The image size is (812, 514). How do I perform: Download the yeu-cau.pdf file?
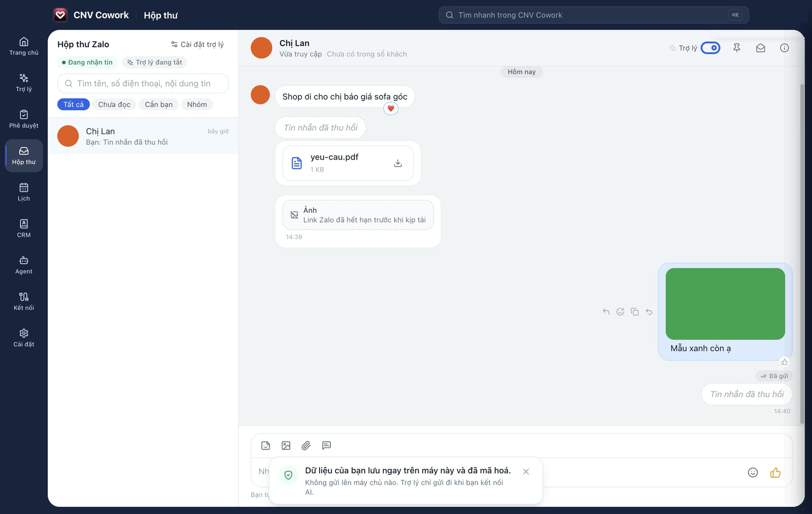(398, 163)
